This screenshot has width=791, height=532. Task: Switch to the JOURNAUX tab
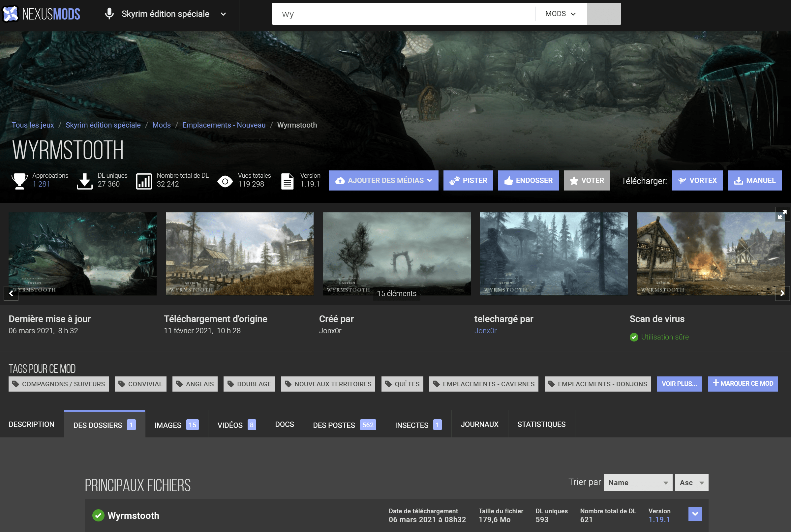click(x=479, y=424)
